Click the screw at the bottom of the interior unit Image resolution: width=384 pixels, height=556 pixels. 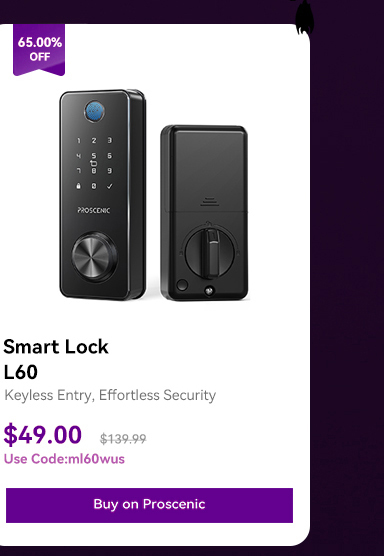pos(210,290)
